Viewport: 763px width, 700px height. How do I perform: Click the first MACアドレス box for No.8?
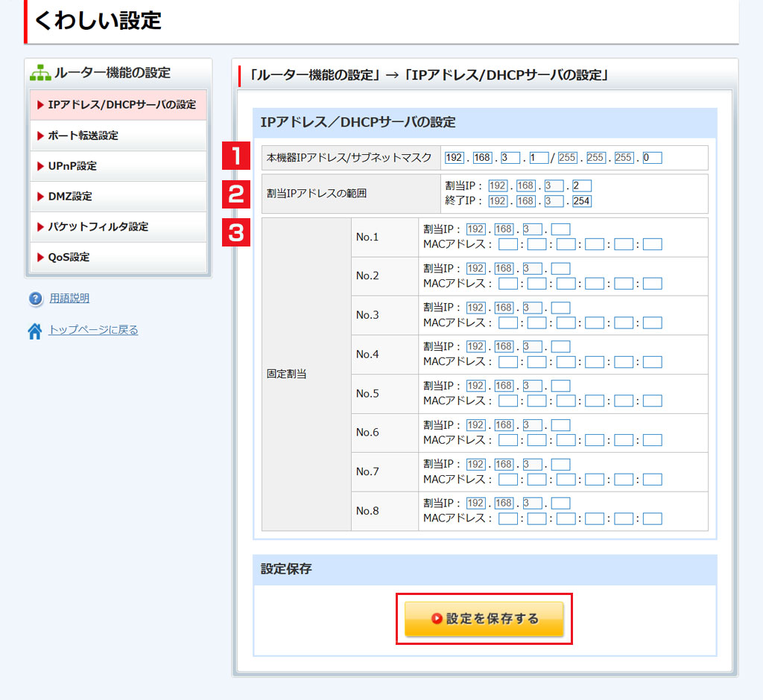click(507, 518)
